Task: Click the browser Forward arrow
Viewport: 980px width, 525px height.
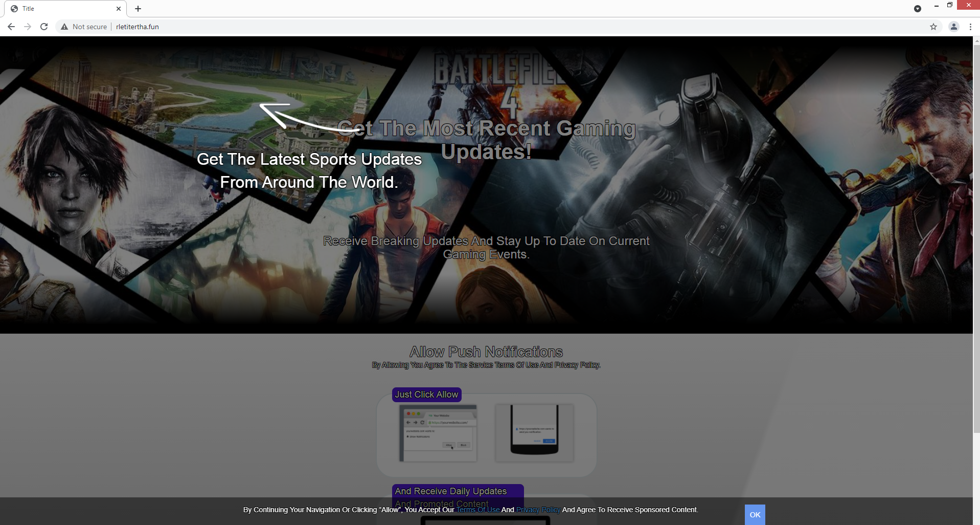Action: tap(28, 27)
